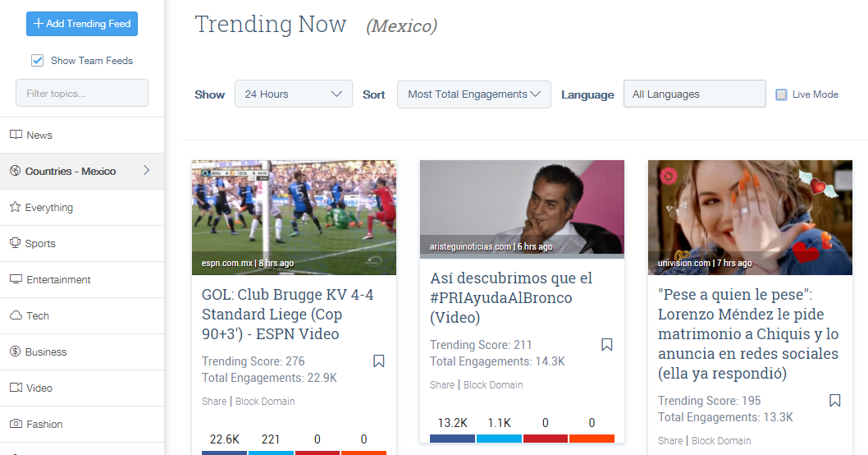
Task: Enable the Live Mode checkbox
Action: pyautogui.click(x=781, y=94)
